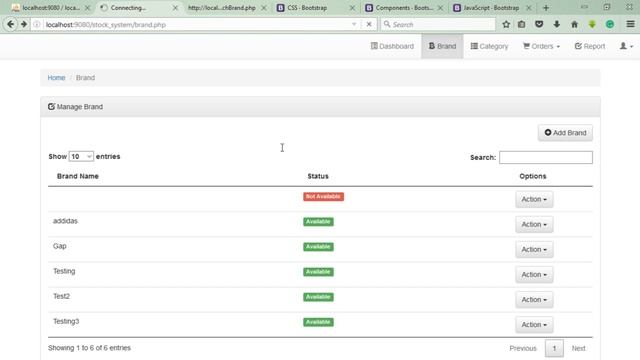Click the Available badge in Gap row
This screenshot has height=360, width=640.
318,247
